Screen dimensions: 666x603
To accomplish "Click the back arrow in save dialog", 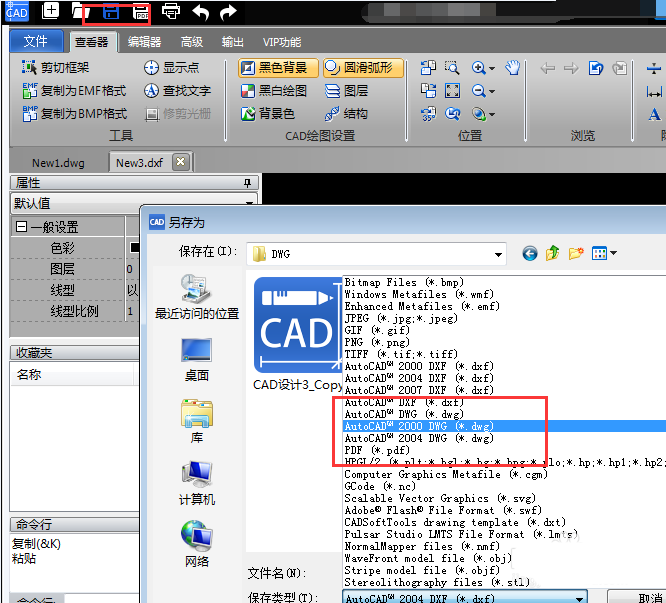I will point(529,254).
